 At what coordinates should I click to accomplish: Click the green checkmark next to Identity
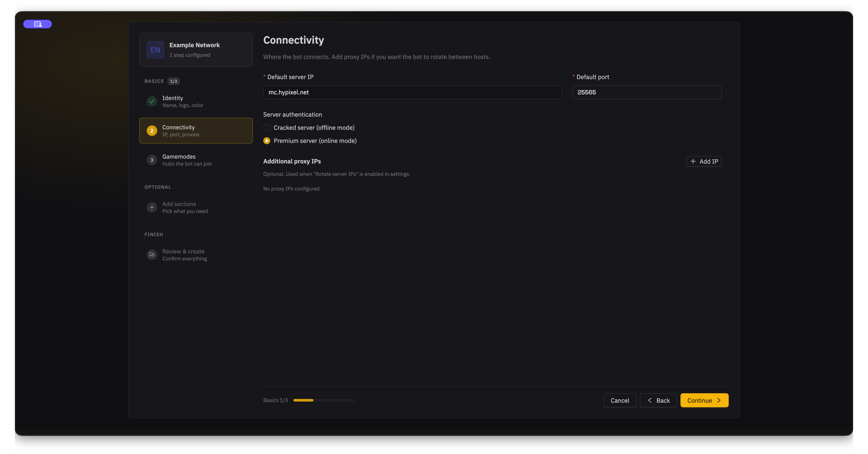point(152,101)
